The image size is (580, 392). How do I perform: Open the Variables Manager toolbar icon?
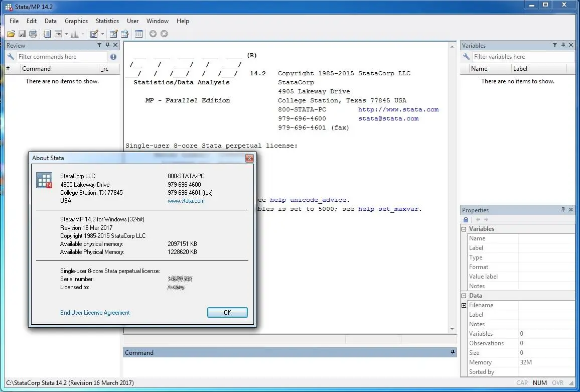click(138, 34)
